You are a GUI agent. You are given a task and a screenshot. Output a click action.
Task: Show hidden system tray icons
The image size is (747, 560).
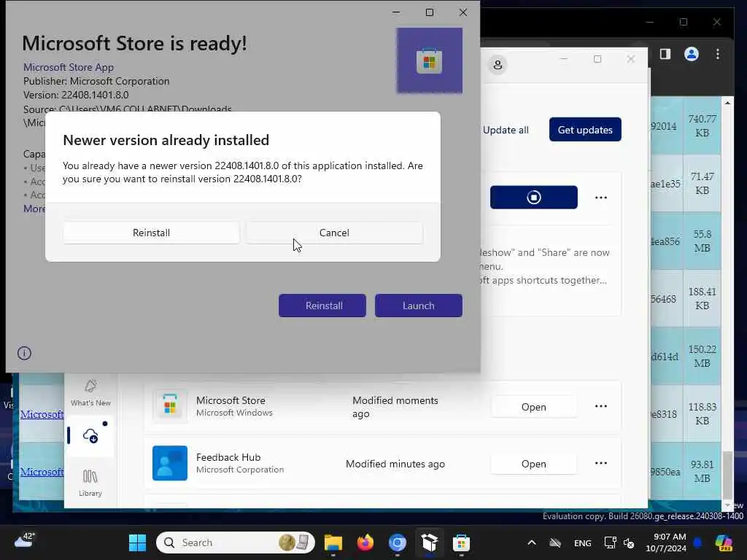[x=532, y=542]
